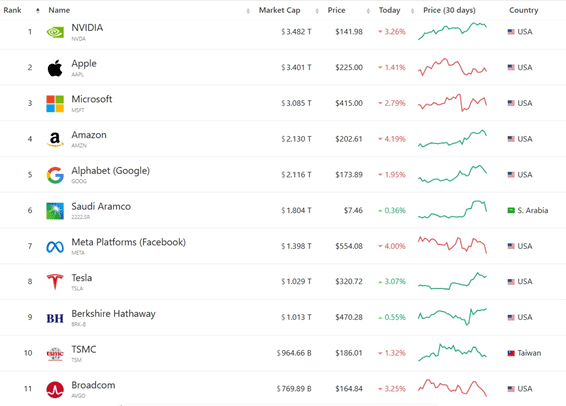Click the Meta infinity logo icon
The height and width of the screenshot is (406, 566).
point(55,247)
